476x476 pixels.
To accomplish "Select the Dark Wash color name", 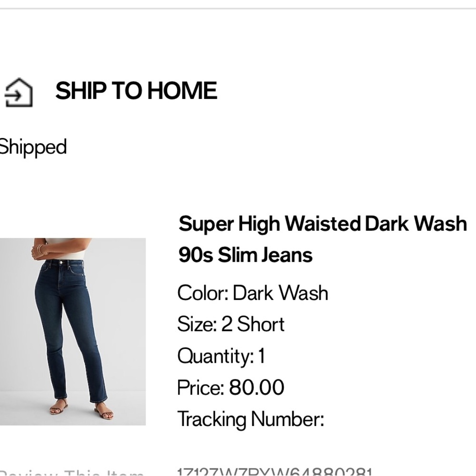I will (x=280, y=293).
